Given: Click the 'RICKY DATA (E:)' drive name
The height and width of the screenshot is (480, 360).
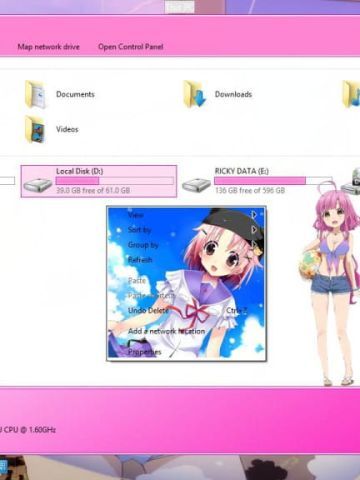Looking at the screenshot, I should coord(241,171).
